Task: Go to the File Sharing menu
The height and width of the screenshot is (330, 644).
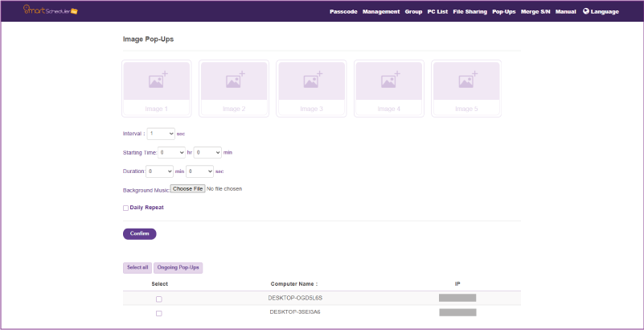Action: 470,12
